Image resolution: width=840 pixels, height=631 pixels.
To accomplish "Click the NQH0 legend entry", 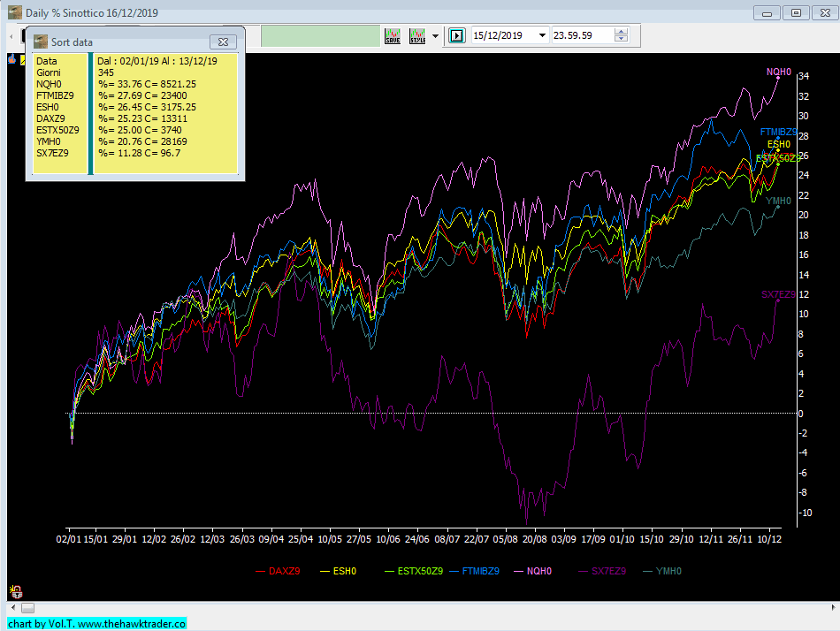I will [532, 571].
